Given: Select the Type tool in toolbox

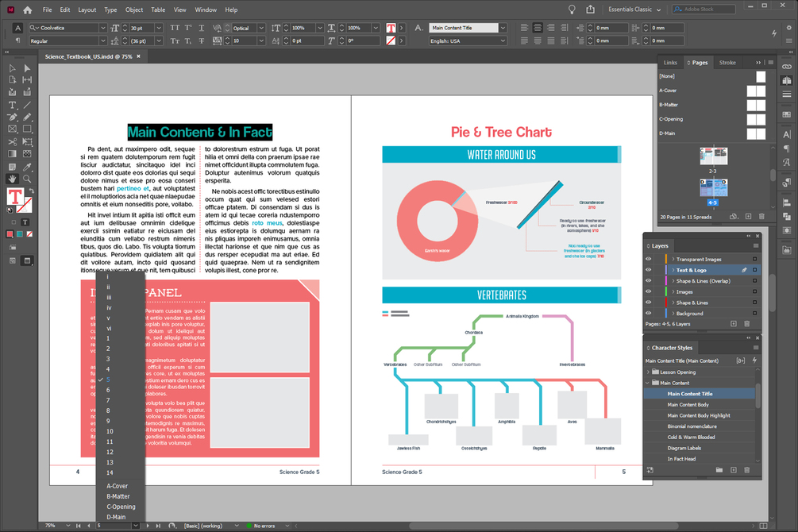Looking at the screenshot, I should tap(12, 105).
